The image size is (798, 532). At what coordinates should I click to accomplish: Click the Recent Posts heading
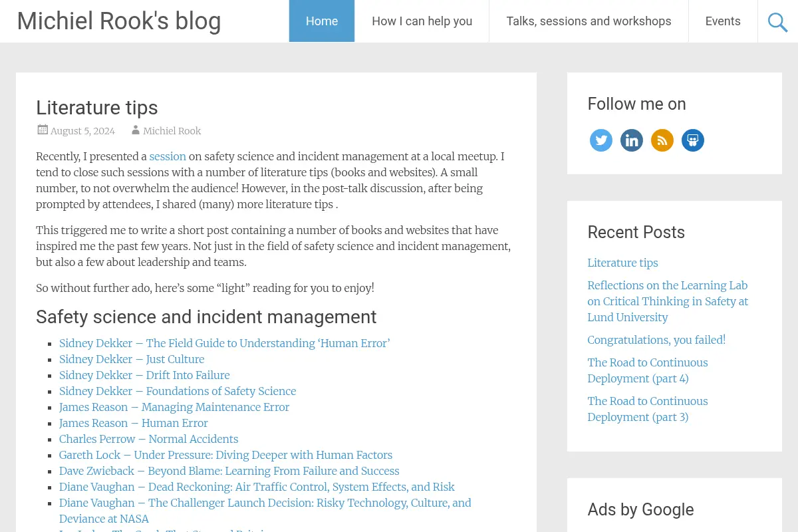tap(636, 232)
